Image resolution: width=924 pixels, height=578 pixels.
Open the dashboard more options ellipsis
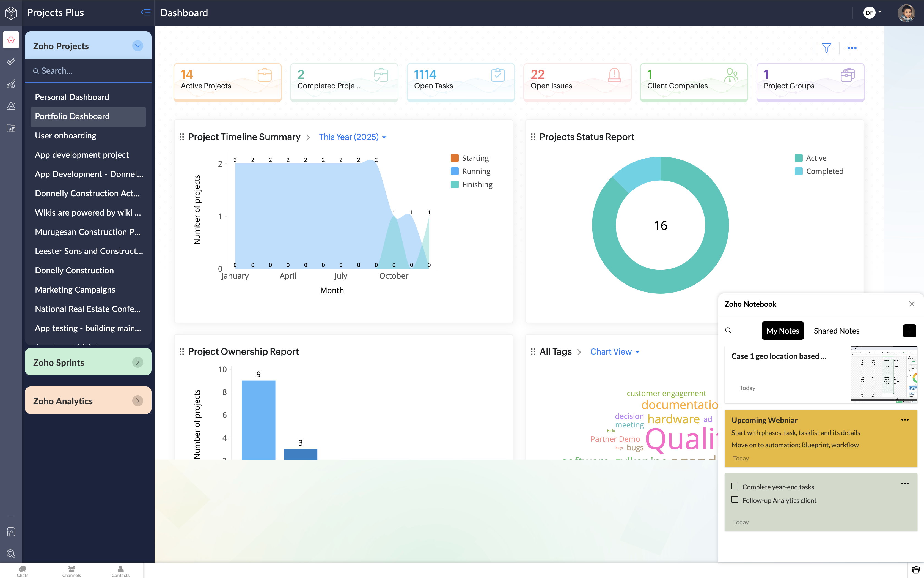(x=852, y=48)
